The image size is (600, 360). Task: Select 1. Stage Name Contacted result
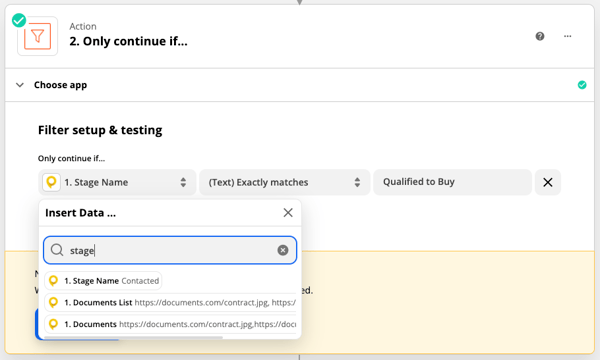103,281
